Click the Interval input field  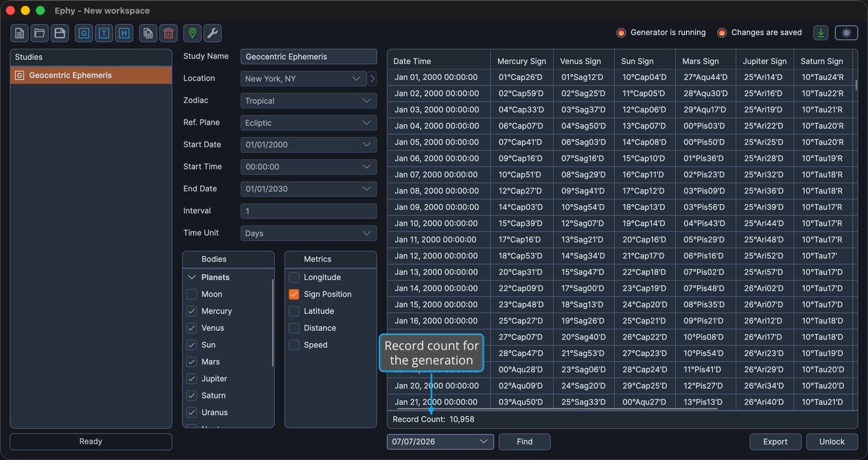coord(308,211)
